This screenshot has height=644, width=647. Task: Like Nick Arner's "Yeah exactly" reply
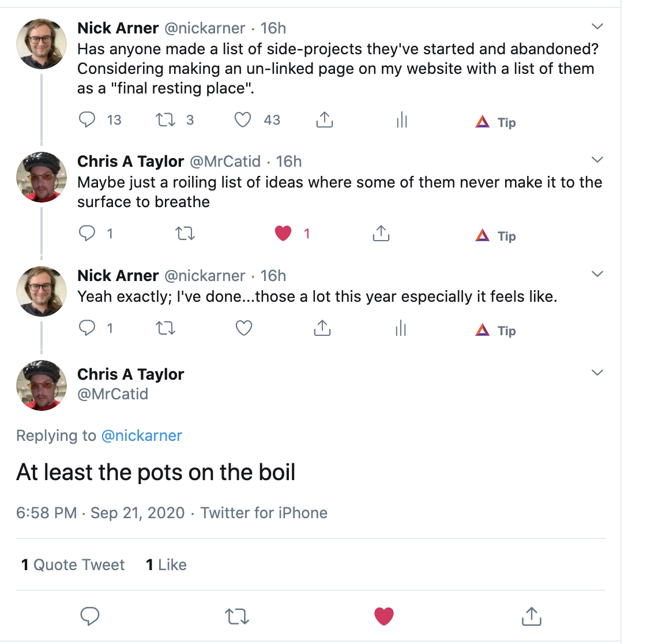[243, 328]
